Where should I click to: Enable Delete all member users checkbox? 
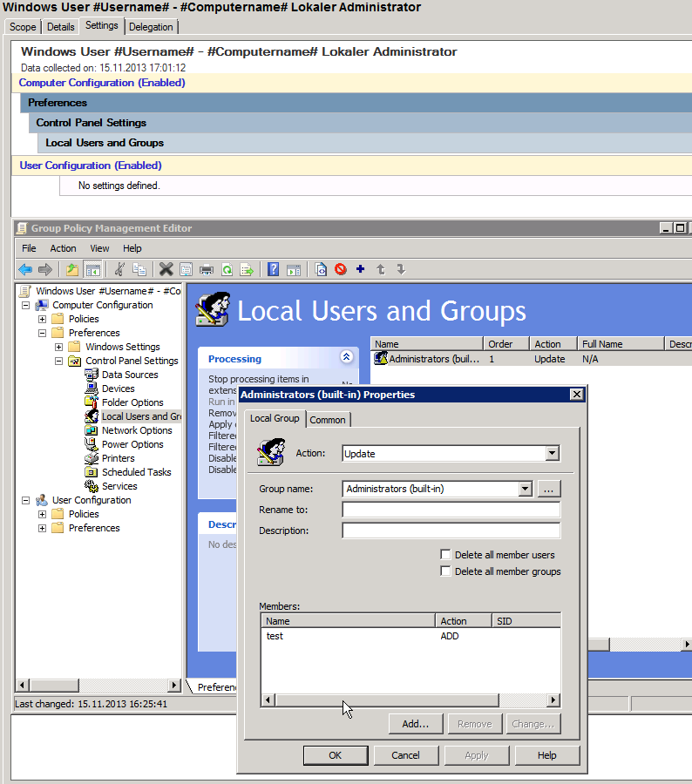click(446, 555)
